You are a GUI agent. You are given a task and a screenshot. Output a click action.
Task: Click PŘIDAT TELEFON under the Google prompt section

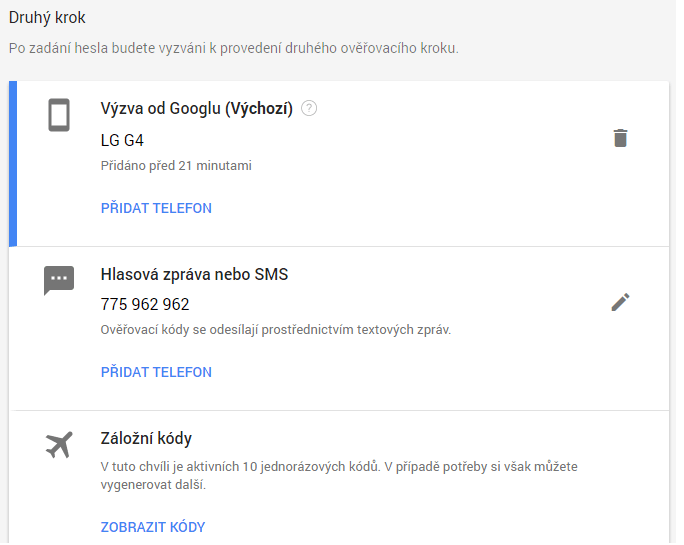tap(156, 208)
